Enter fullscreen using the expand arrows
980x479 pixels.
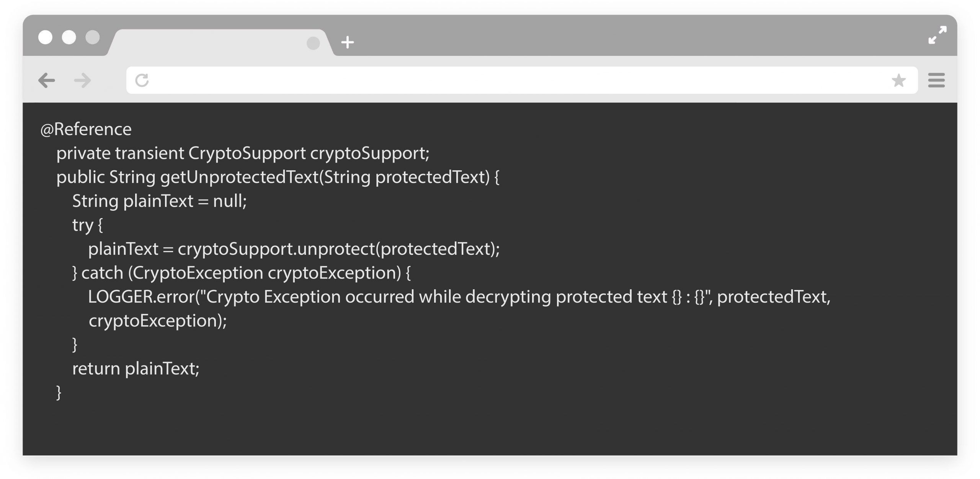(938, 35)
